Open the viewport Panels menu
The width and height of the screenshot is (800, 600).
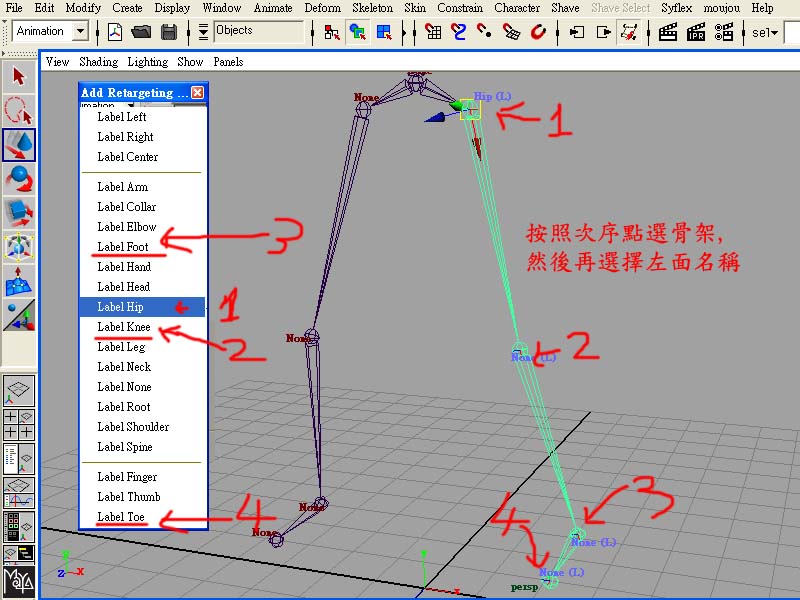point(228,62)
